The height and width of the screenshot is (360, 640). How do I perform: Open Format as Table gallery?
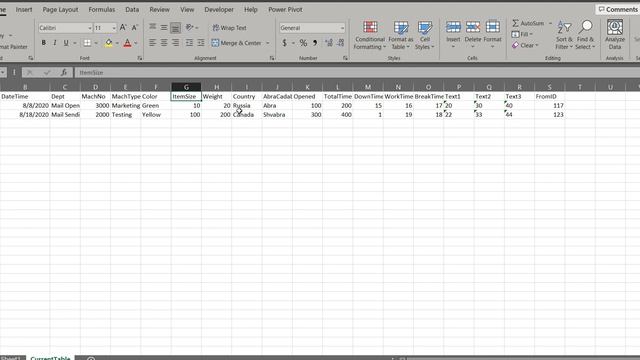pyautogui.click(x=400, y=36)
